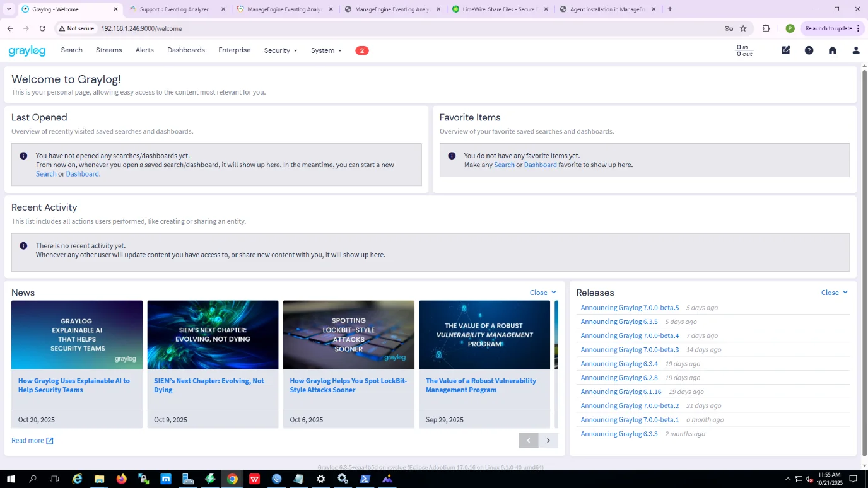Screen dimensions: 868x488
Task: Open Announcing Graylog 6.3.3 release
Action: [619, 434]
